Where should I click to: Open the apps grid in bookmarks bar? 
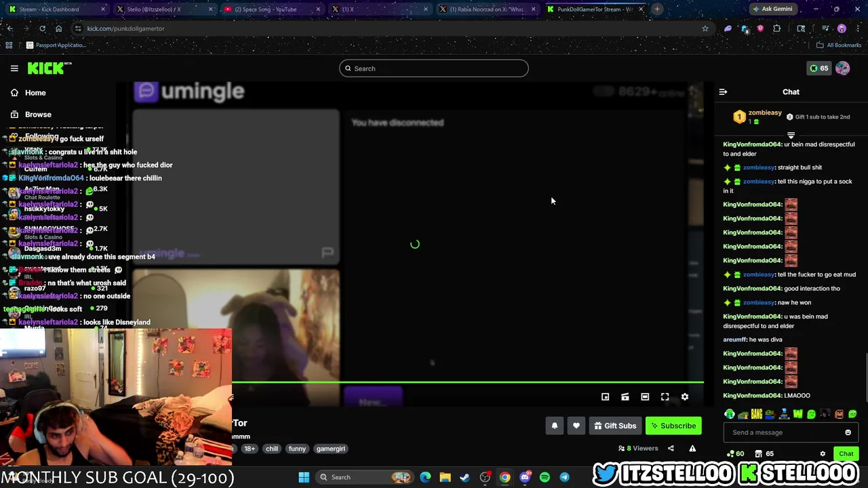[9, 45]
